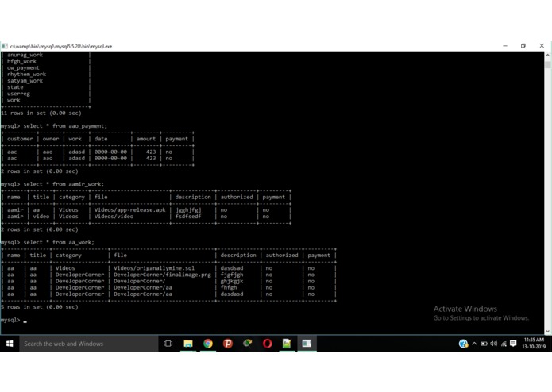Click the 'fhfgh' description cell
The height and width of the screenshot is (392, 552).
tap(229, 287)
